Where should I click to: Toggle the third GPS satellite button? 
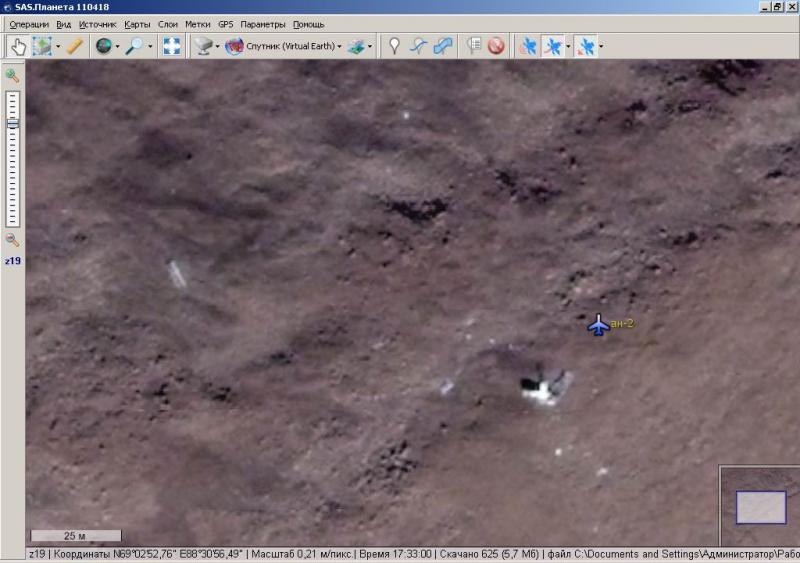[x=586, y=46]
